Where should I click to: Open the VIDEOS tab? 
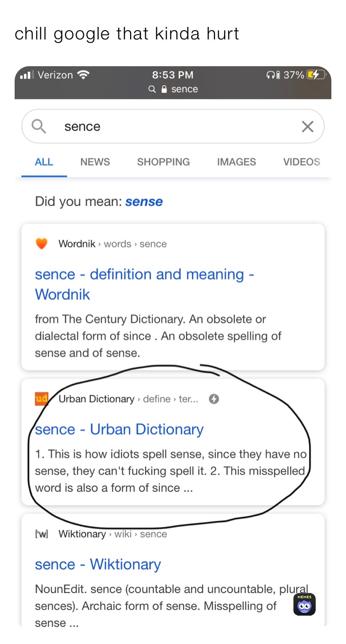[302, 162]
